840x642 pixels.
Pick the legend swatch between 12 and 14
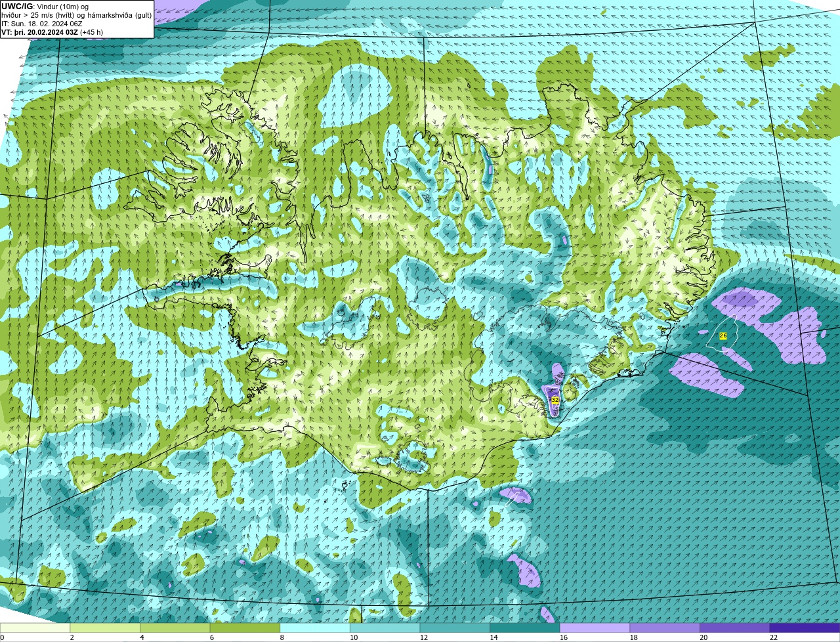[455, 628]
